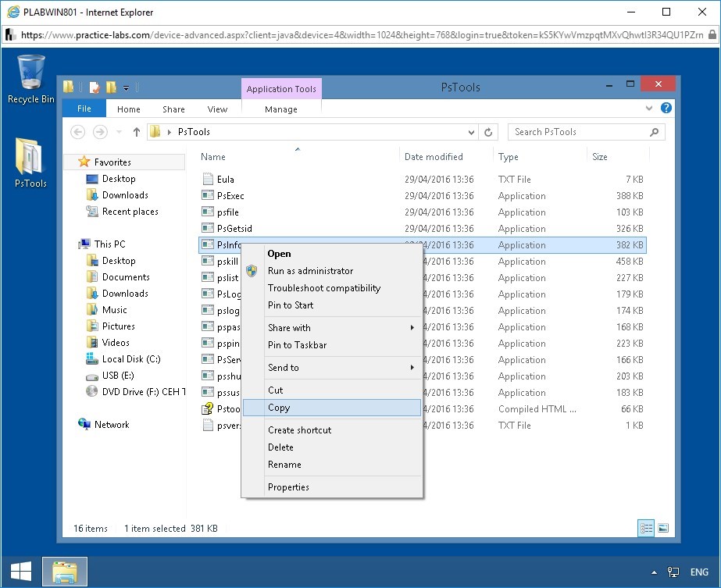This screenshot has height=588, width=721.
Task: Click in the Search PsTools field
Action: (578, 132)
